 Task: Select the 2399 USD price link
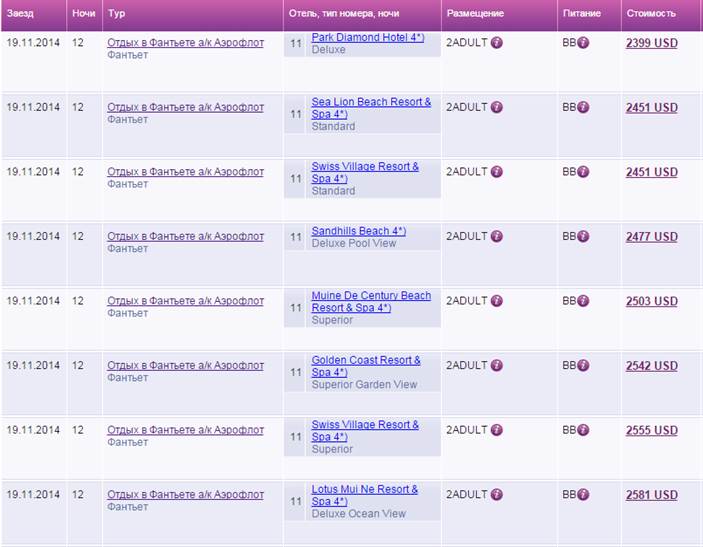[x=651, y=44]
